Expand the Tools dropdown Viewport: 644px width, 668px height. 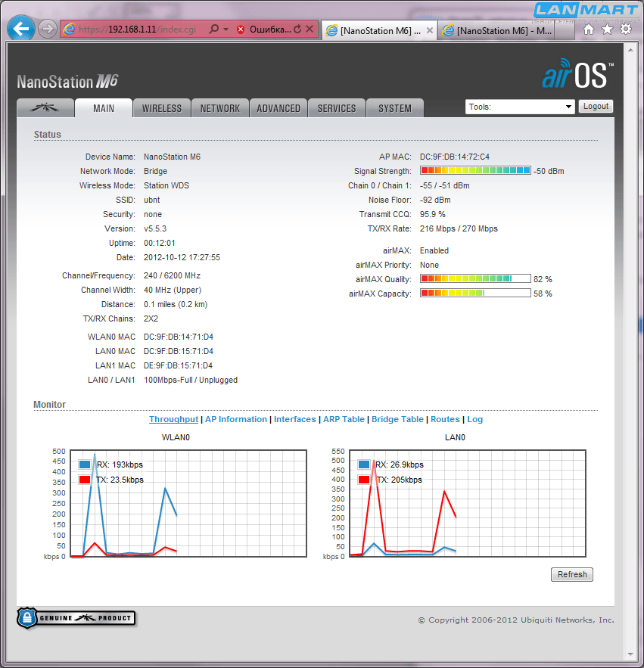click(x=520, y=107)
